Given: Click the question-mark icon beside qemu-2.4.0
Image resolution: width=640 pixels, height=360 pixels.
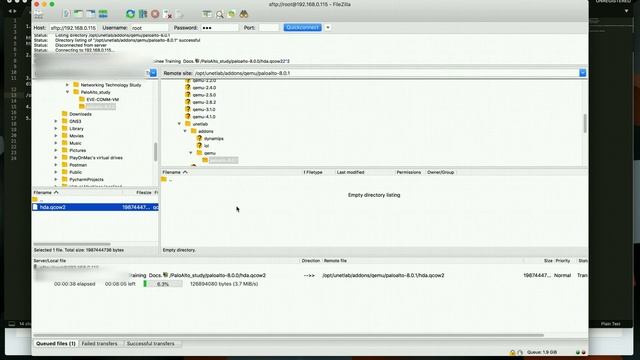Looking at the screenshot, I should tap(188, 87).
